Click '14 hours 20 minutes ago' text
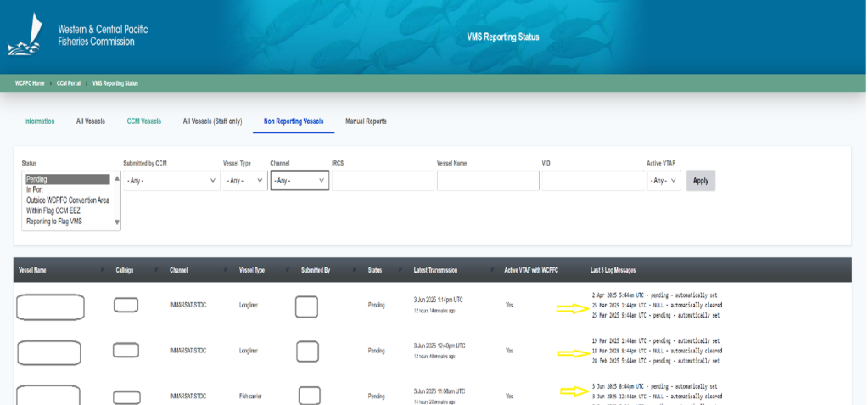This screenshot has height=405, width=868. pyautogui.click(x=434, y=402)
